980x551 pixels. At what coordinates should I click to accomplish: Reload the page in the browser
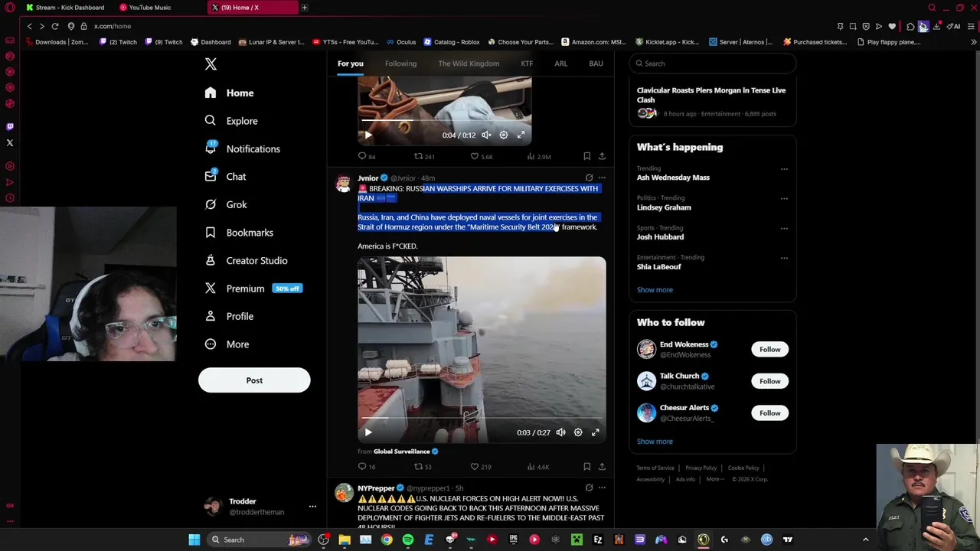55,26
